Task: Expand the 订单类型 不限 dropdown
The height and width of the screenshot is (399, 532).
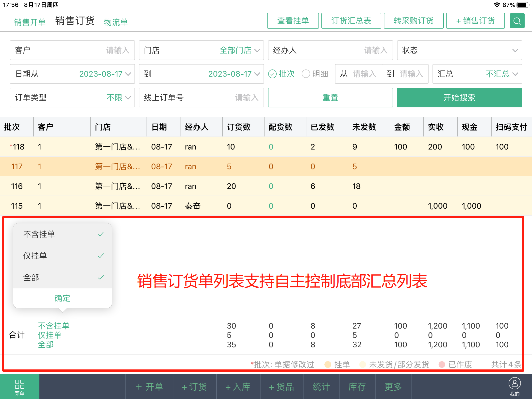Action: pos(72,98)
